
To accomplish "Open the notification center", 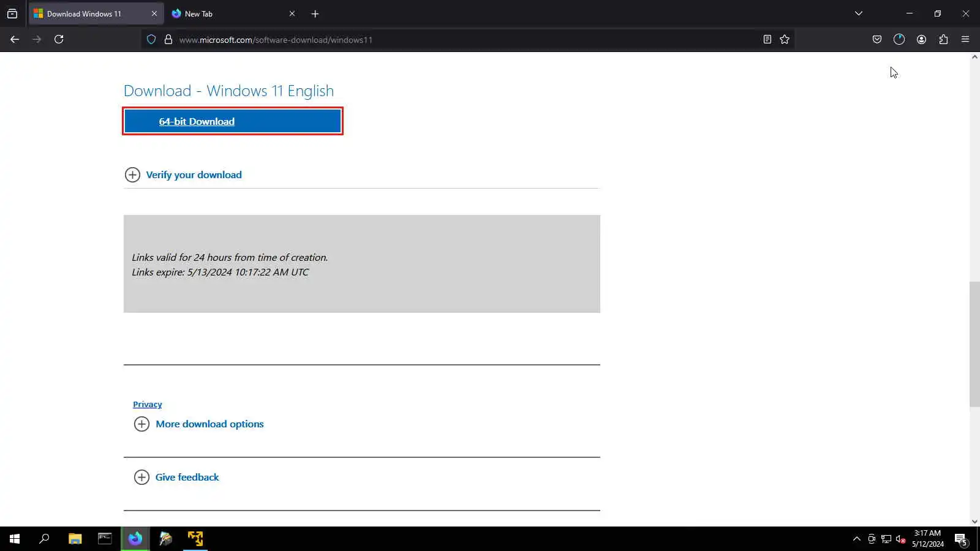I will coord(961,539).
